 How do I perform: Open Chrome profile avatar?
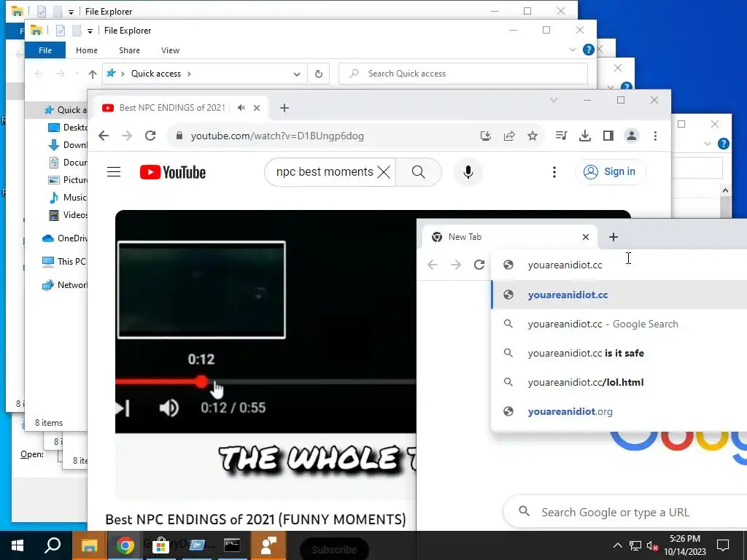631,136
